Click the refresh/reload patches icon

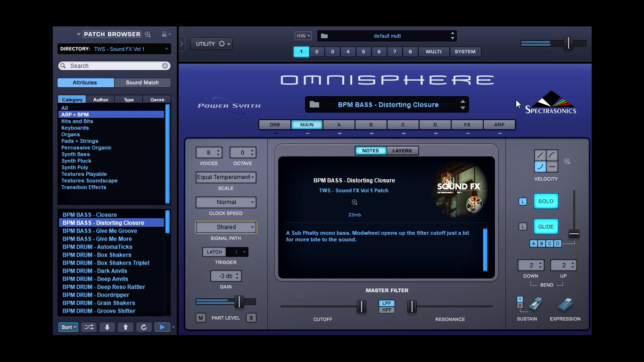144,327
